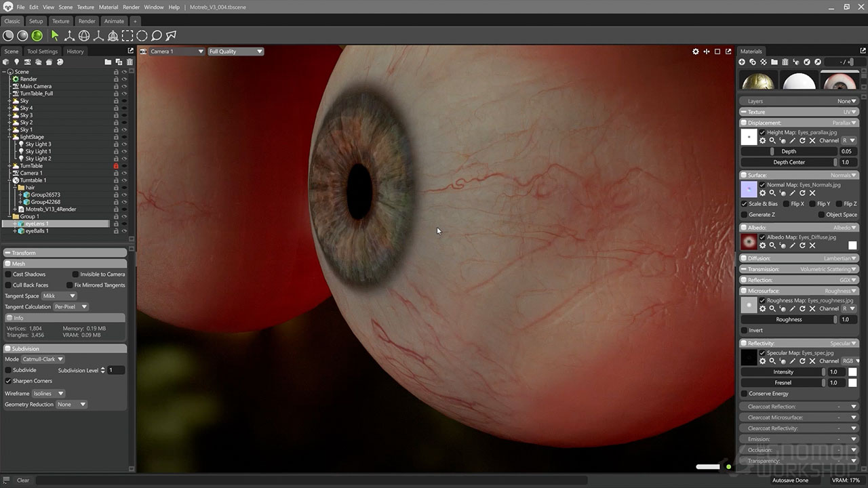868x488 pixels.
Task: Click the new material plus icon
Action: pyautogui.click(x=742, y=62)
